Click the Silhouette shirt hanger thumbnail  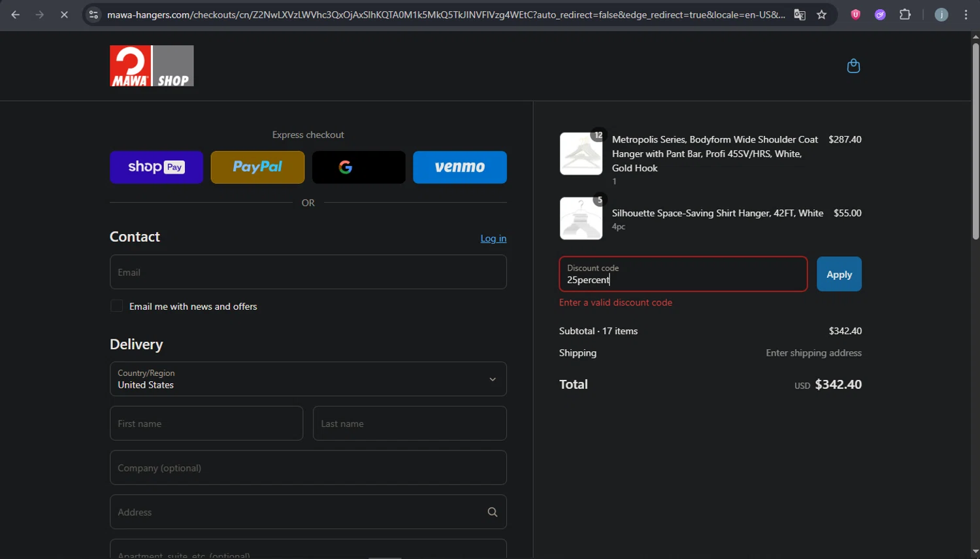581,218
